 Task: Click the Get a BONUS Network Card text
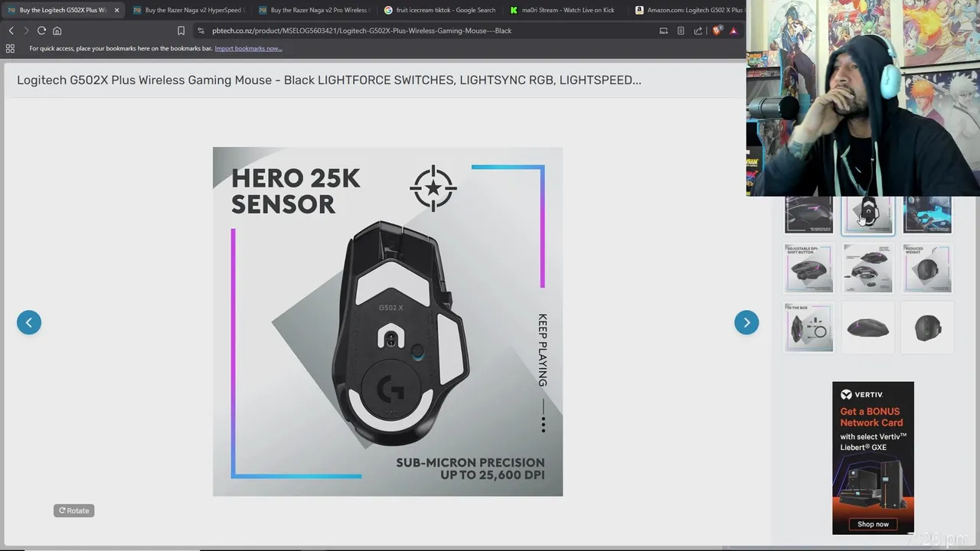pyautogui.click(x=871, y=417)
